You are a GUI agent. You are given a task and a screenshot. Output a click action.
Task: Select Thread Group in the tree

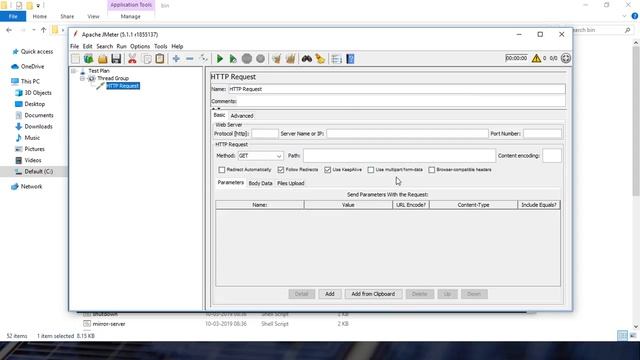[113, 78]
